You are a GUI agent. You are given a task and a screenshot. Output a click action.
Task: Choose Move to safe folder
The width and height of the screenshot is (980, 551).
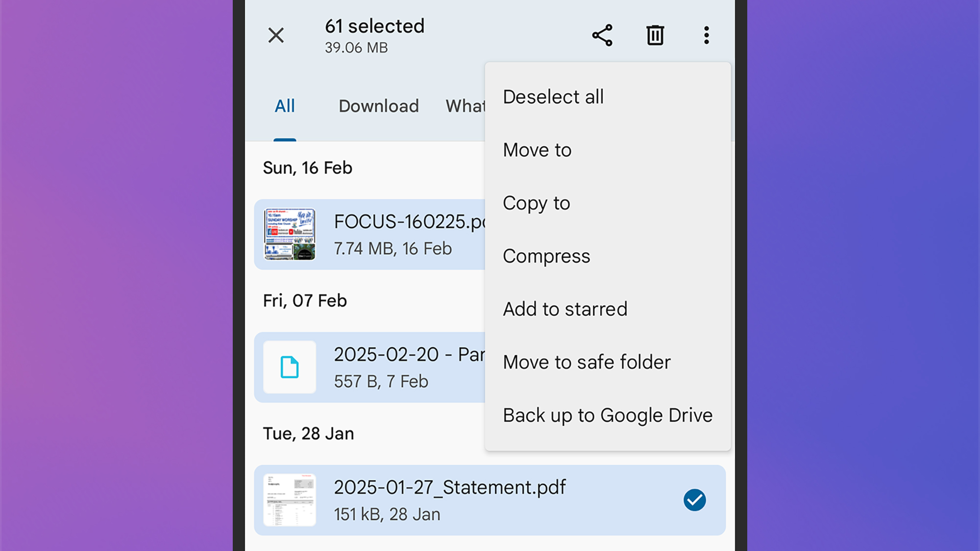587,362
